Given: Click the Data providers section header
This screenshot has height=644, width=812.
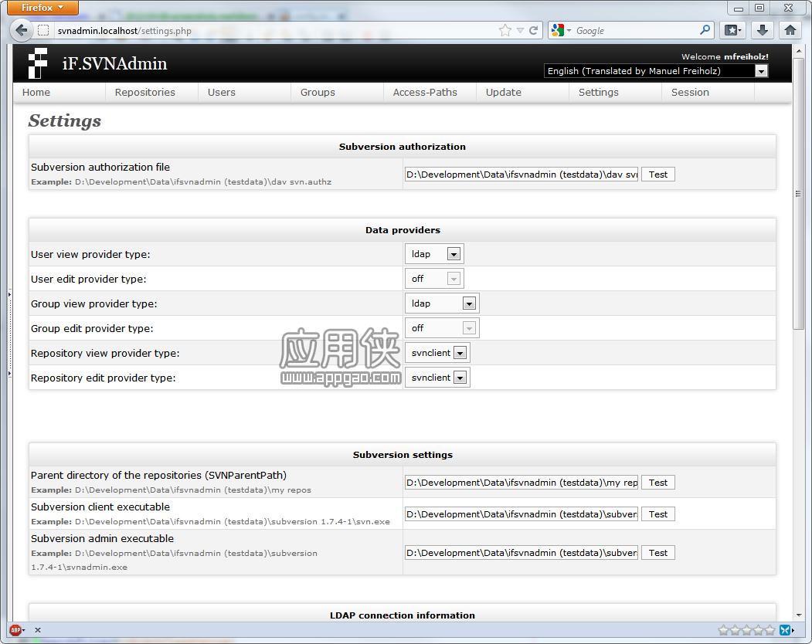Looking at the screenshot, I should 403,230.
